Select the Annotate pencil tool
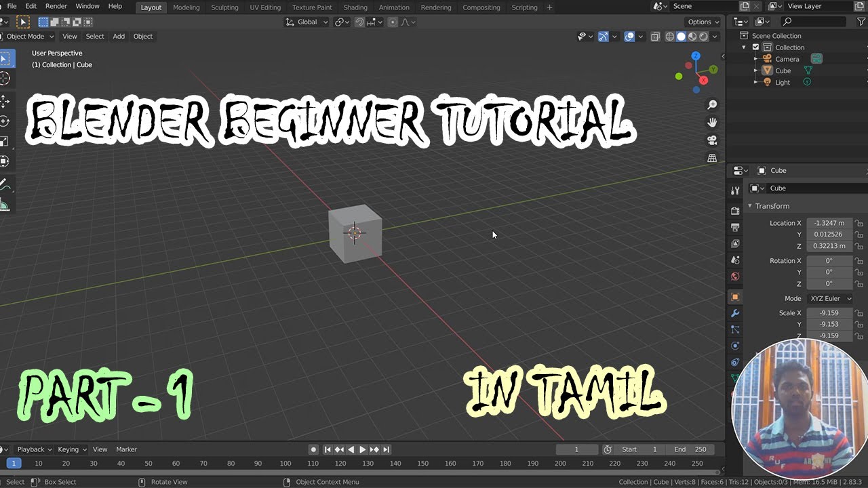This screenshot has height=488, width=868. pos(5,185)
